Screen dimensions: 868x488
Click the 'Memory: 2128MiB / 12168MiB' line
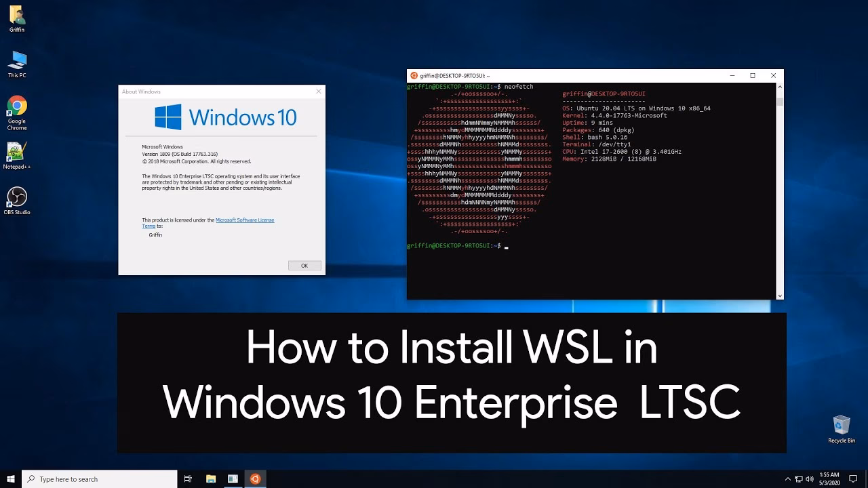609,159
